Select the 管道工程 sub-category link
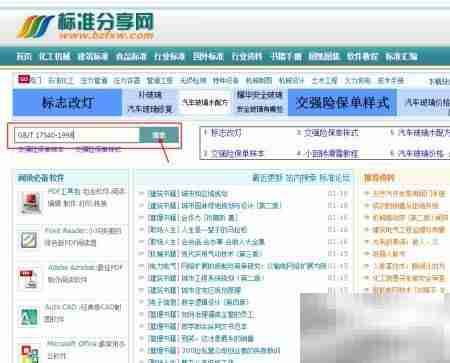 [160, 80]
